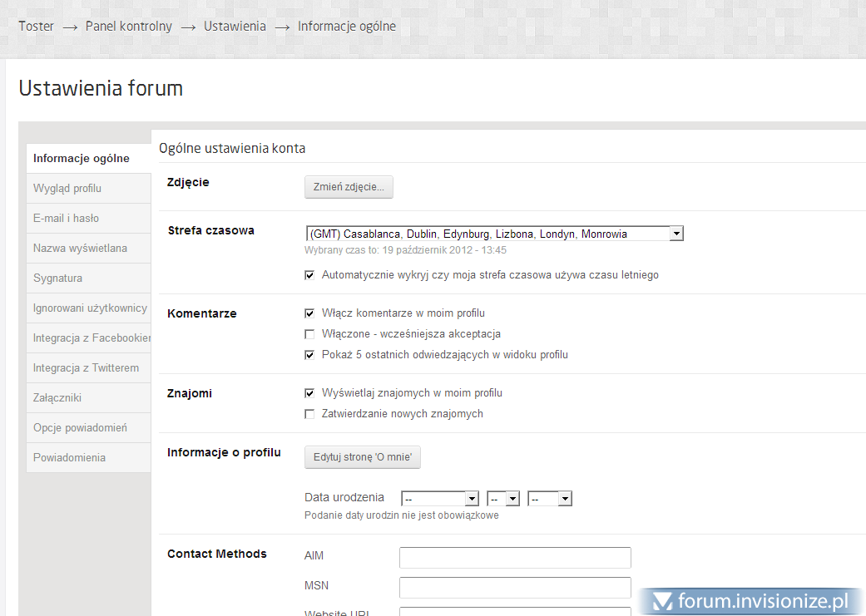Viewport: 866px width, 616px height.
Task: Click the 'Toster' breadcrumb link
Action: (x=36, y=27)
